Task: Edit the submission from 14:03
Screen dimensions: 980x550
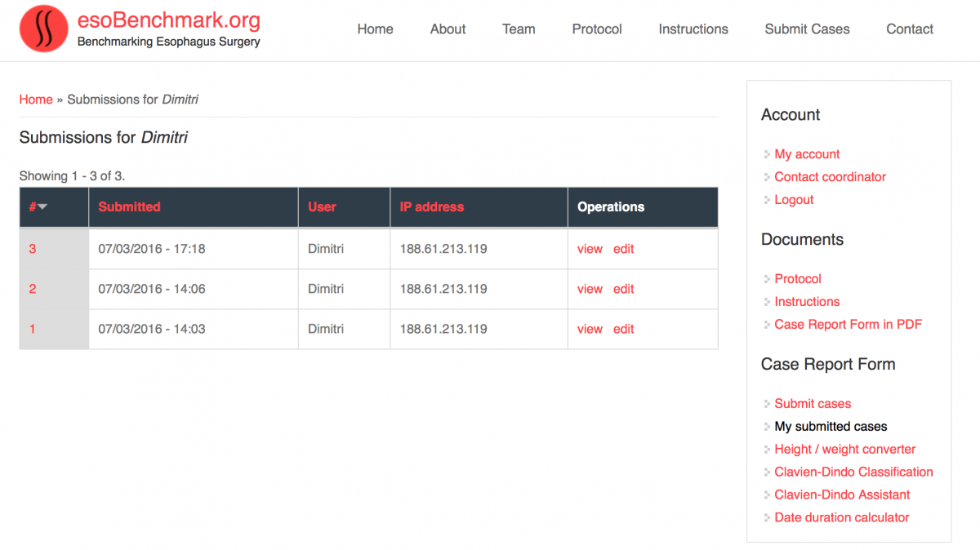Action: [x=623, y=329]
